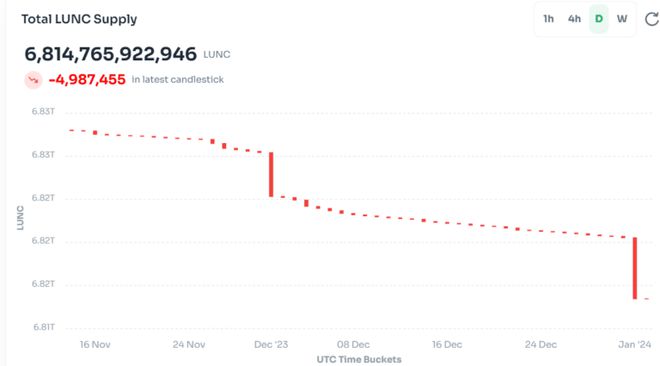
Task: Click the refresh icon beside timeframe buttons
Action: tap(652, 19)
